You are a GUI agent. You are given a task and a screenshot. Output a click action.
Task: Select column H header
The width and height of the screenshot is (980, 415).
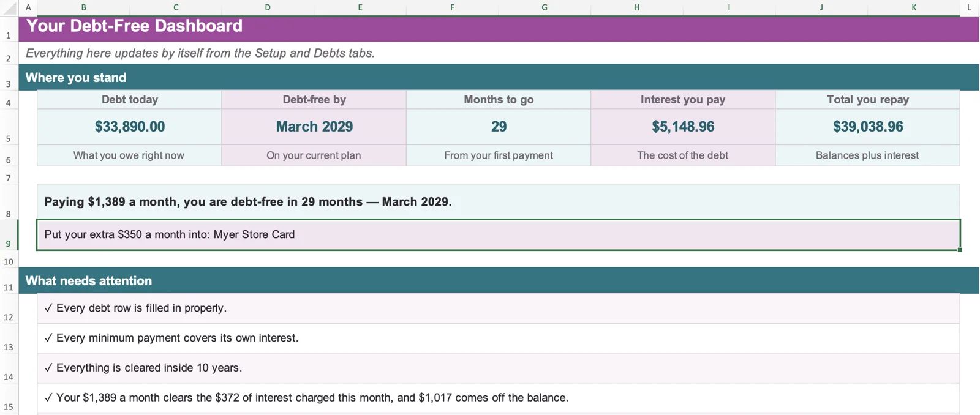pos(637,7)
